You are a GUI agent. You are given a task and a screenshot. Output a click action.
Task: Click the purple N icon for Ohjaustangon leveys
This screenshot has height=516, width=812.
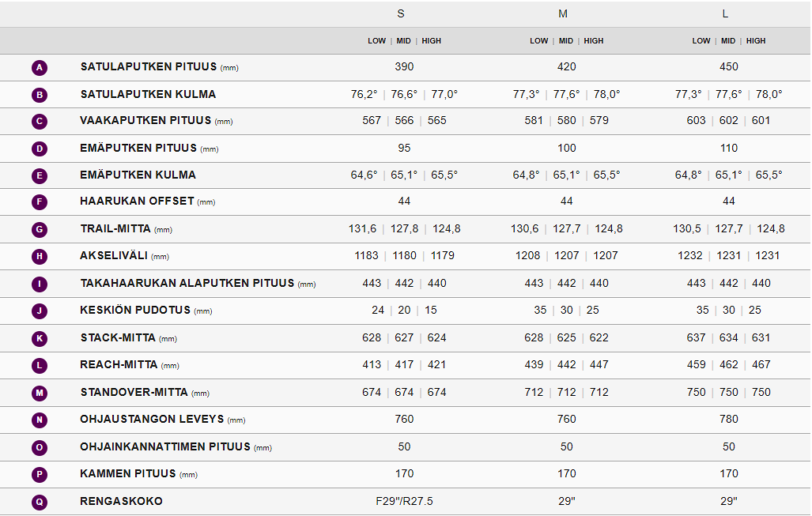pyautogui.click(x=40, y=420)
